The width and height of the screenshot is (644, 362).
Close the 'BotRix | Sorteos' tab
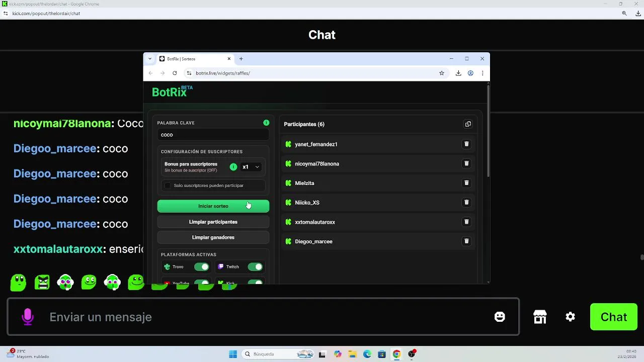pyautogui.click(x=229, y=59)
